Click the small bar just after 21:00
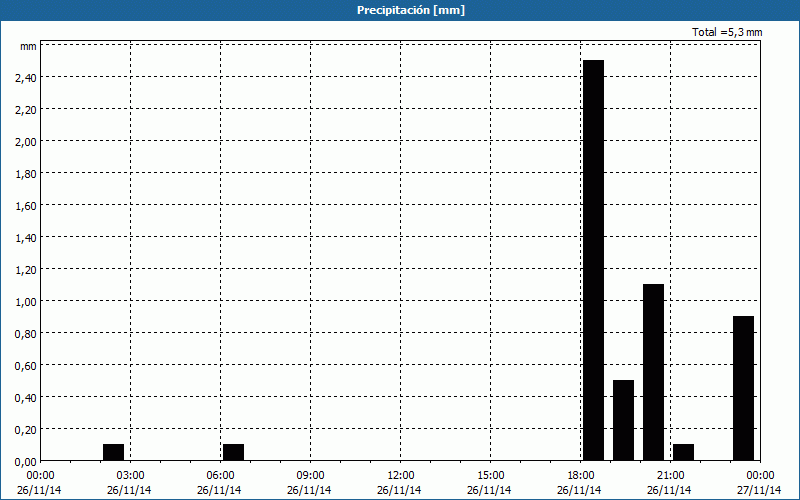The width and height of the screenshot is (800, 500). 683,453
